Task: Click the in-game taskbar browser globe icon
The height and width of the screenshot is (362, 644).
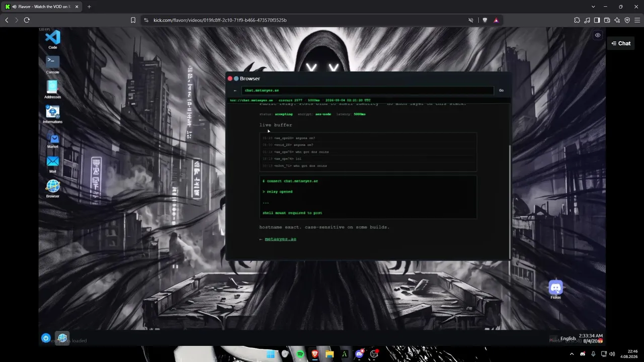Action: (62, 338)
